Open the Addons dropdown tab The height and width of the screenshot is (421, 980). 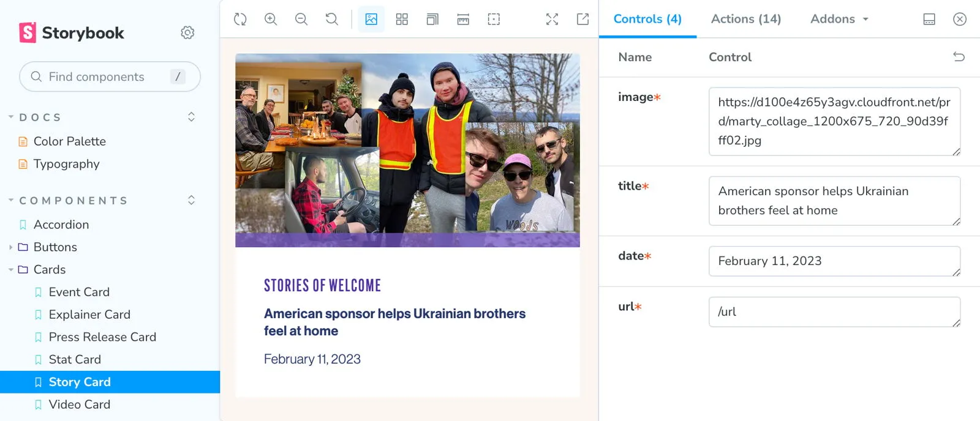[x=839, y=19]
